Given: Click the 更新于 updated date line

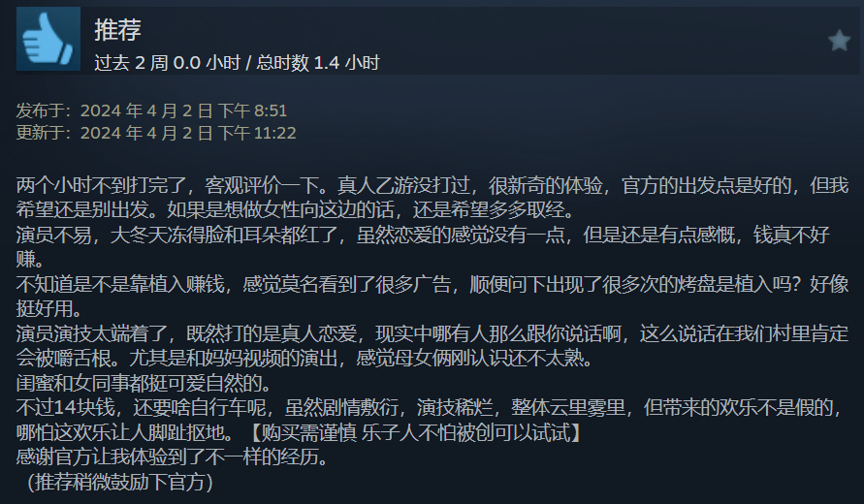Looking at the screenshot, I should pos(156,133).
